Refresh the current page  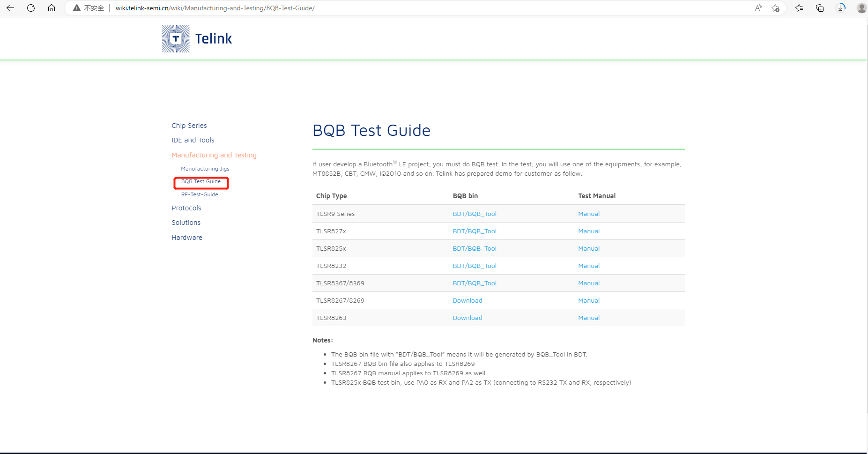[31, 8]
